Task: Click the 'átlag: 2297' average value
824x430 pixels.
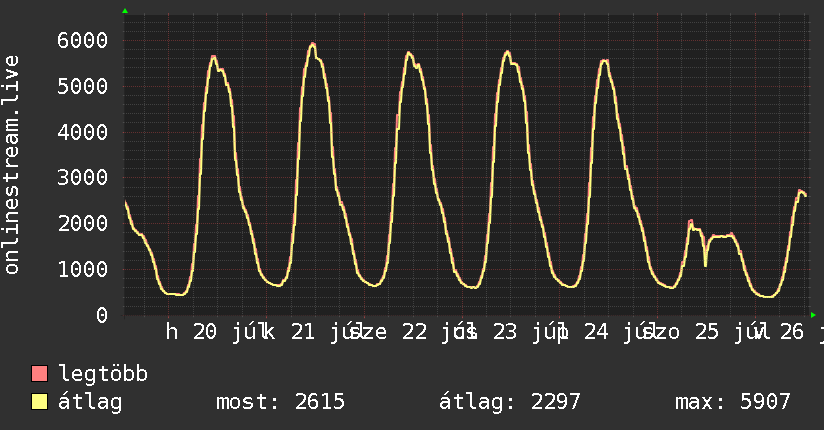Action: click(510, 402)
